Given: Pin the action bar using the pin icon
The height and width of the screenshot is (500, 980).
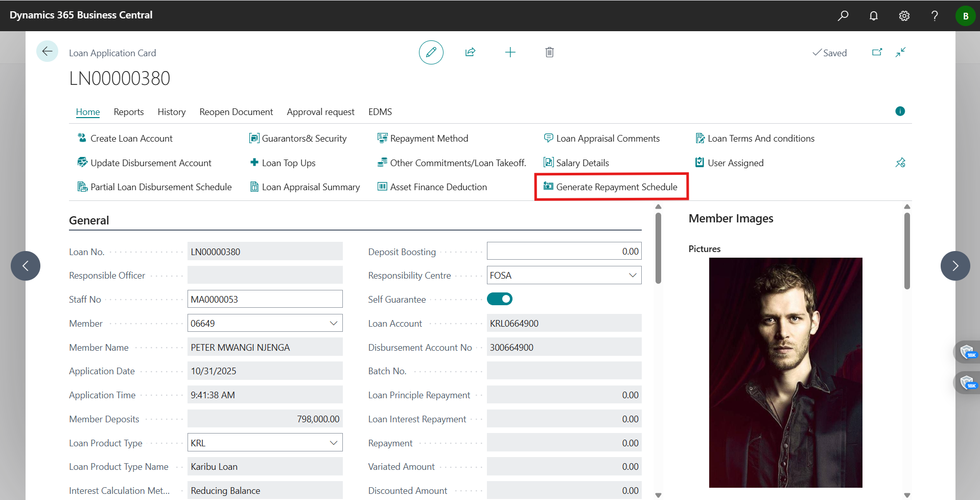Looking at the screenshot, I should (x=900, y=163).
